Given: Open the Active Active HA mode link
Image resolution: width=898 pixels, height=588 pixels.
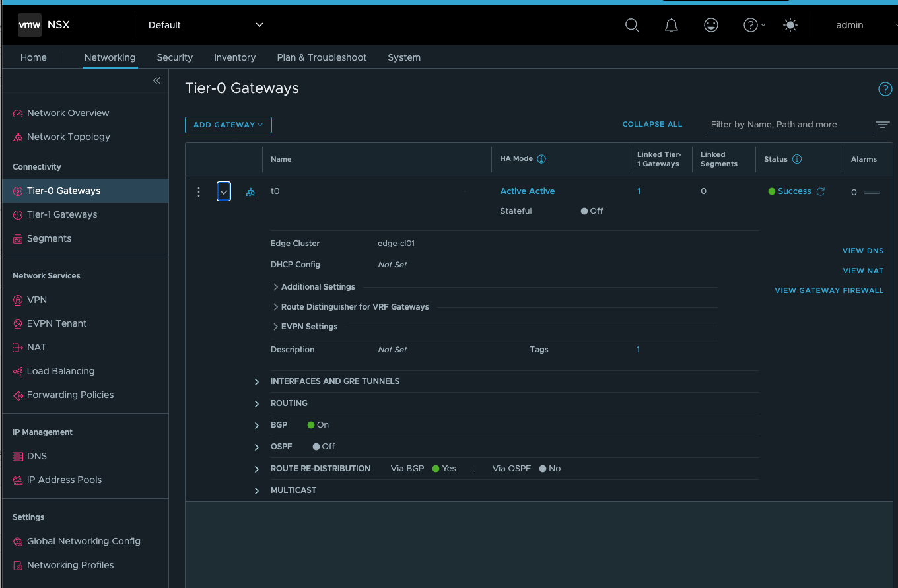Looking at the screenshot, I should click(528, 191).
